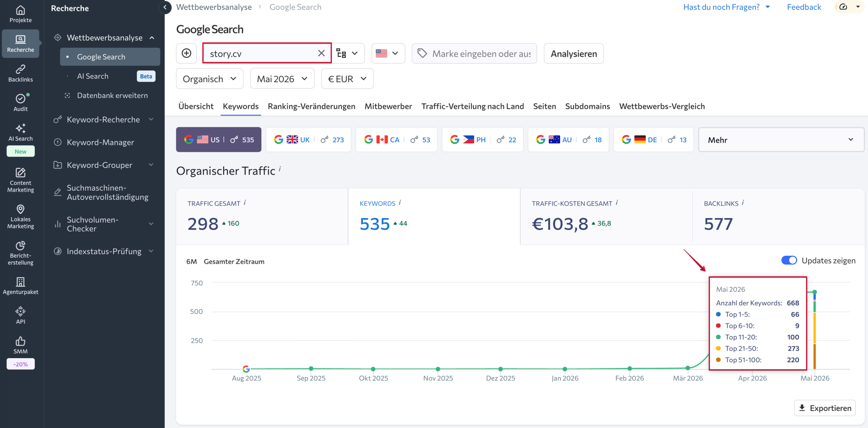Open Hast du noch Fragen dropdown
868x428 pixels.
coord(727,7)
